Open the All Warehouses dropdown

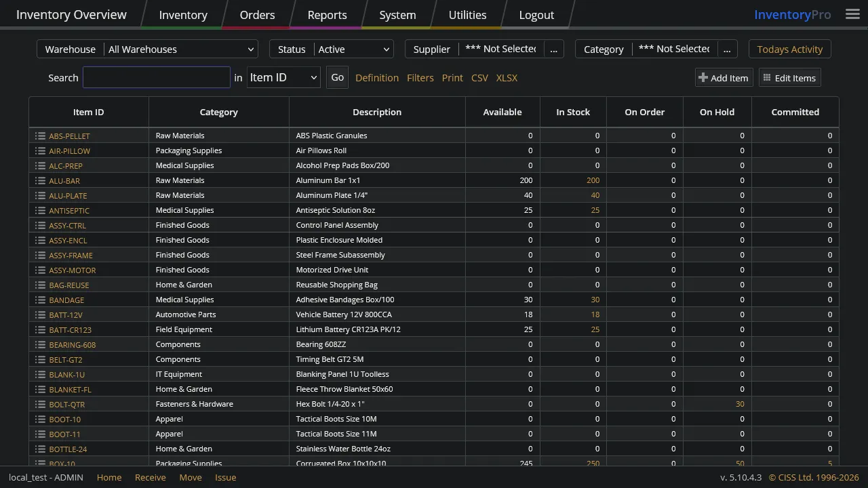tap(180, 49)
